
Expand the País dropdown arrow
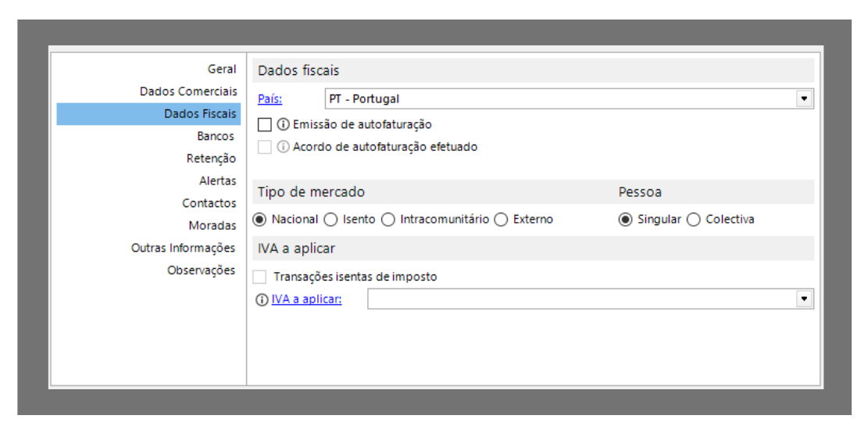click(804, 99)
